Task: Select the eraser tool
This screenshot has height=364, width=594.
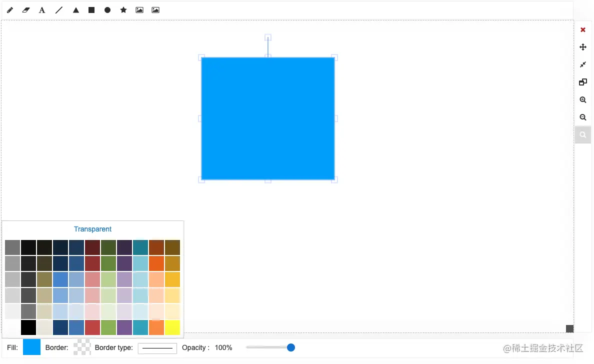Action: 26,10
